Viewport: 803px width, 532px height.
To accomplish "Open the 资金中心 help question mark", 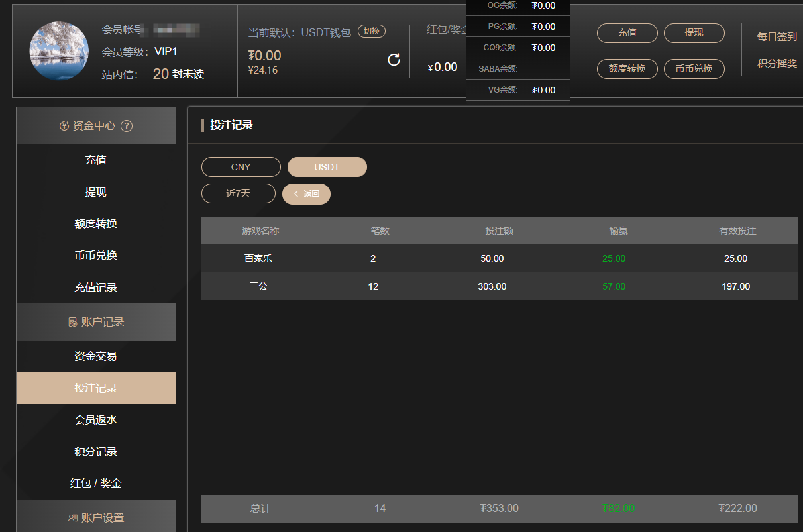I will click(x=127, y=126).
